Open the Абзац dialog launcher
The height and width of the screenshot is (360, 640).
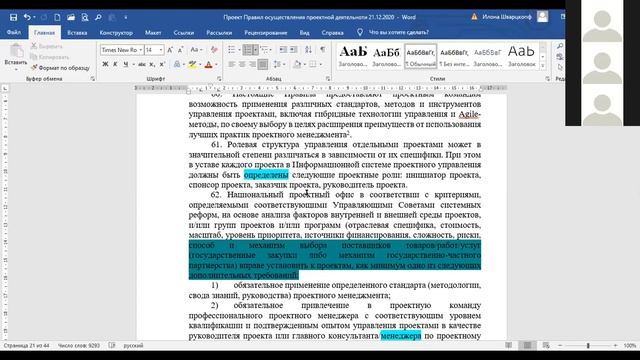point(328,78)
